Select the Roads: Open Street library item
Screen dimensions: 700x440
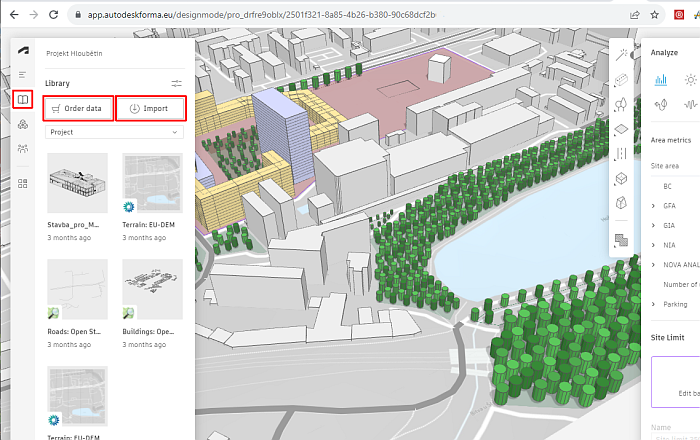77,290
